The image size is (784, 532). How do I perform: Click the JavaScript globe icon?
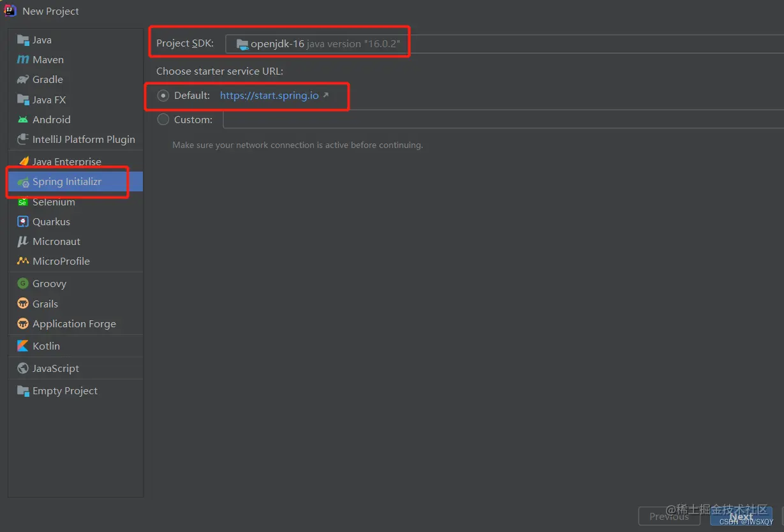23,369
